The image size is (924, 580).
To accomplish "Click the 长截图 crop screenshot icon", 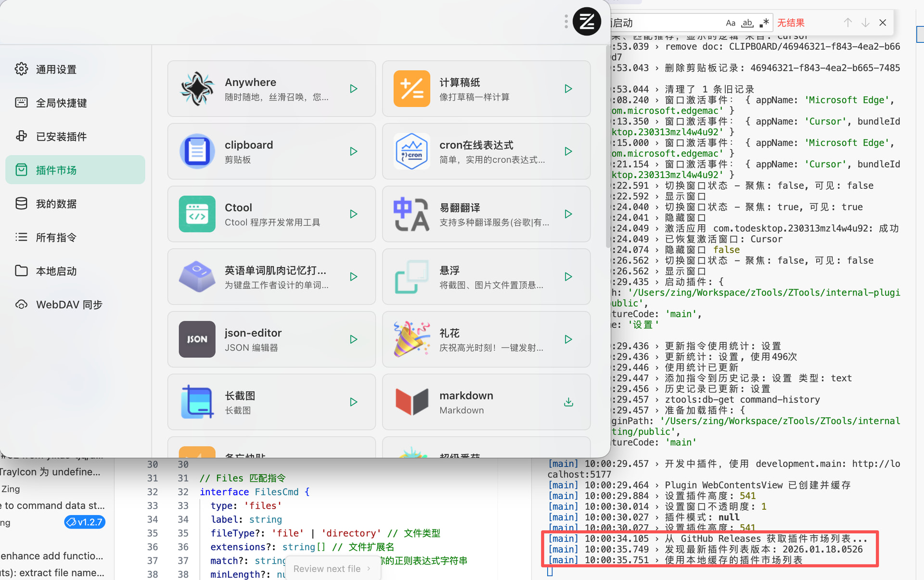I will (197, 402).
